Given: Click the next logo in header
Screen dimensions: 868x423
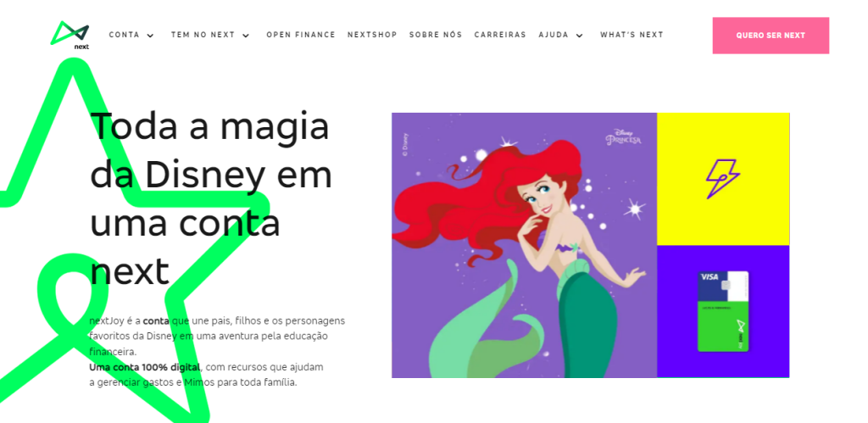Looking at the screenshot, I should point(70,35).
